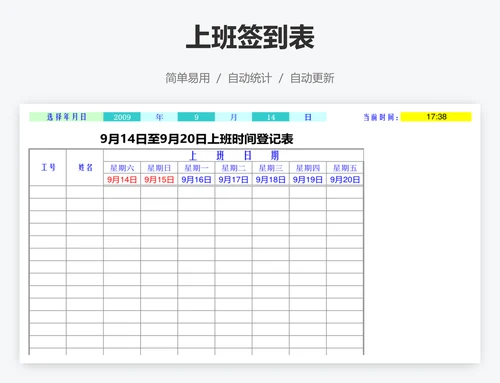Select the red 9月15日 date cell
The image size is (500, 383).
[159, 180]
